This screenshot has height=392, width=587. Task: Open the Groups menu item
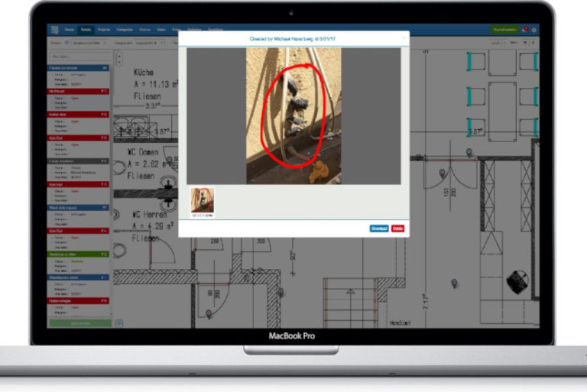pyautogui.click(x=145, y=30)
